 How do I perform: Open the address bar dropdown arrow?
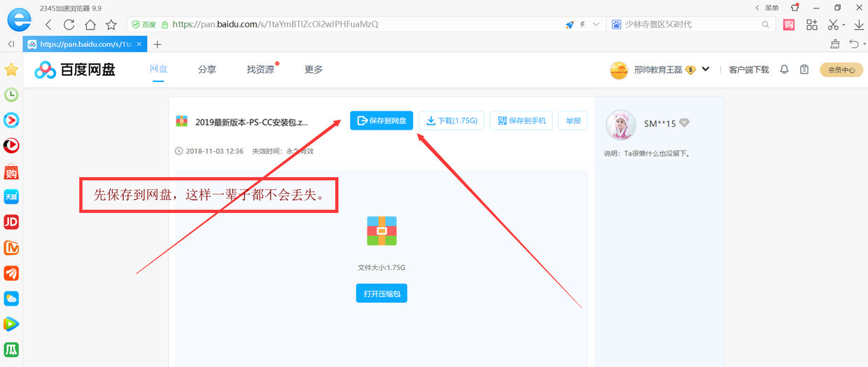596,25
